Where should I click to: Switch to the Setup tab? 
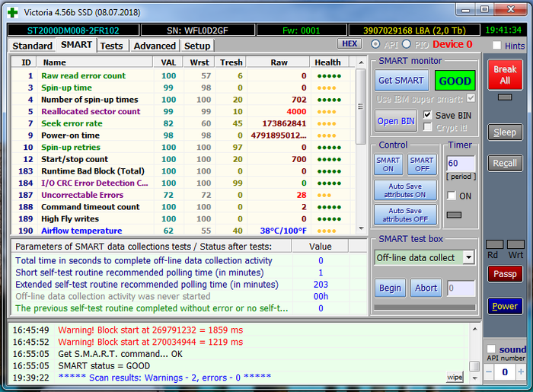click(x=197, y=46)
